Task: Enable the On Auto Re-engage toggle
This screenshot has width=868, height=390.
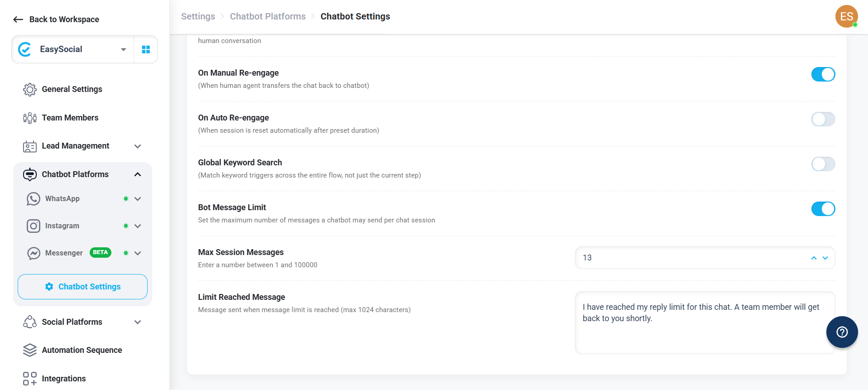Action: (x=823, y=119)
